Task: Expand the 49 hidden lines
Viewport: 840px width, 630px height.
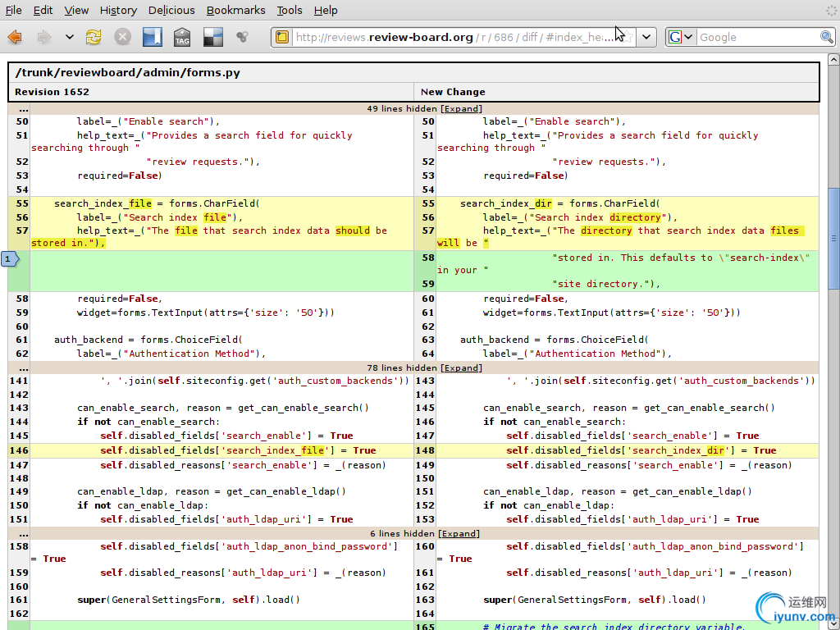Action: pos(461,108)
